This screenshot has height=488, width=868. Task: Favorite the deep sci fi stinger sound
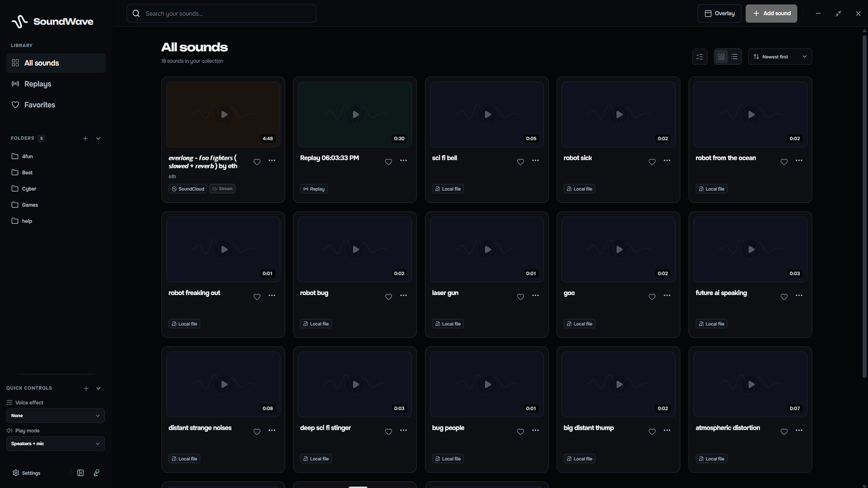[x=388, y=432]
